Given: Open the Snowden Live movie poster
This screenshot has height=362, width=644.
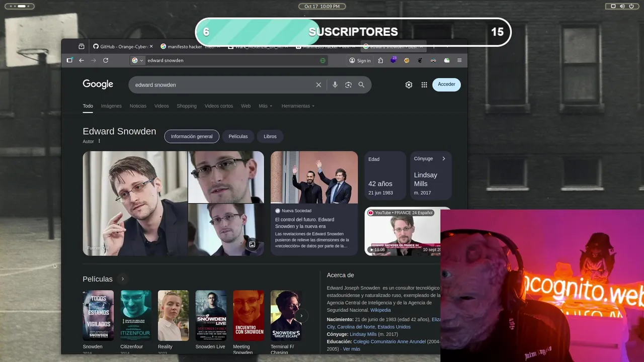Looking at the screenshot, I should (x=211, y=316).
